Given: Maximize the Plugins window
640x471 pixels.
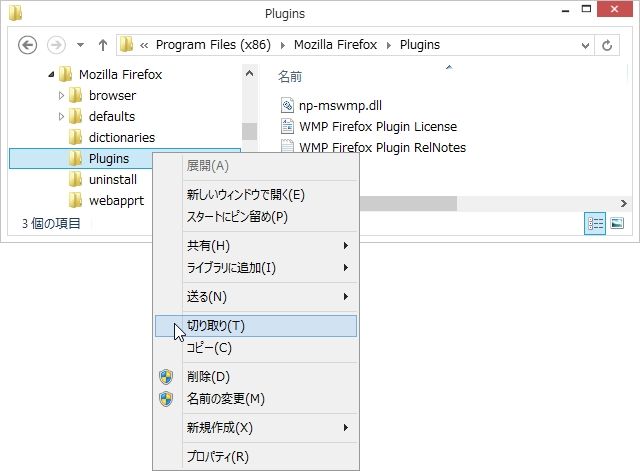Looking at the screenshot, I should tap(586, 9).
